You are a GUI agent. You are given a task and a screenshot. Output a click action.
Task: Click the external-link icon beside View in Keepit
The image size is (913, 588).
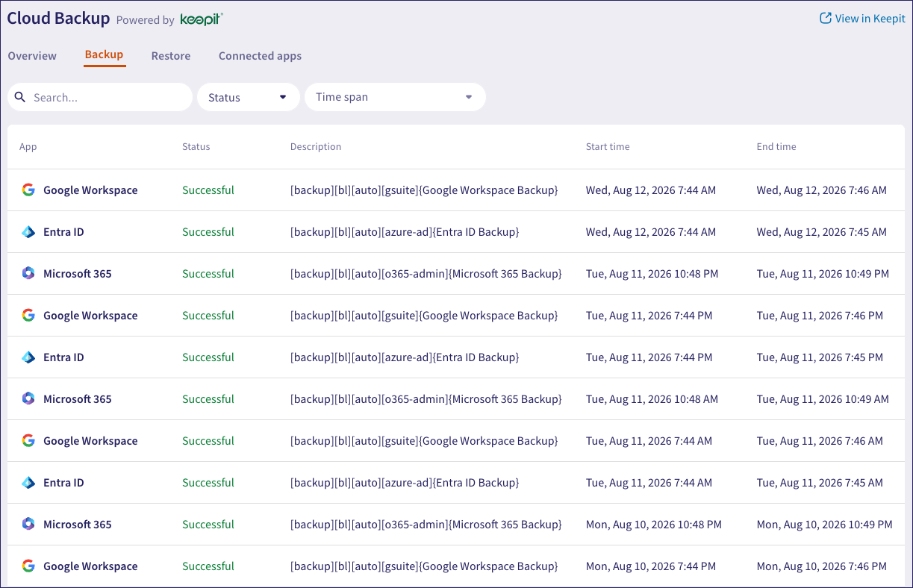pyautogui.click(x=826, y=18)
